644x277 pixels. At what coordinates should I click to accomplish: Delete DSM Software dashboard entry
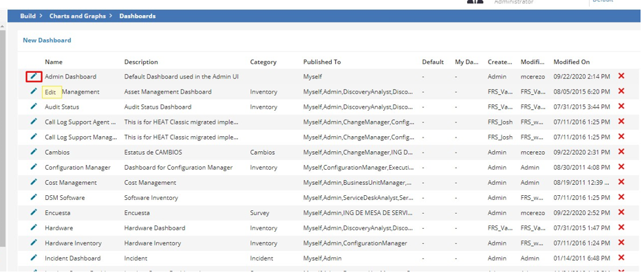(621, 197)
